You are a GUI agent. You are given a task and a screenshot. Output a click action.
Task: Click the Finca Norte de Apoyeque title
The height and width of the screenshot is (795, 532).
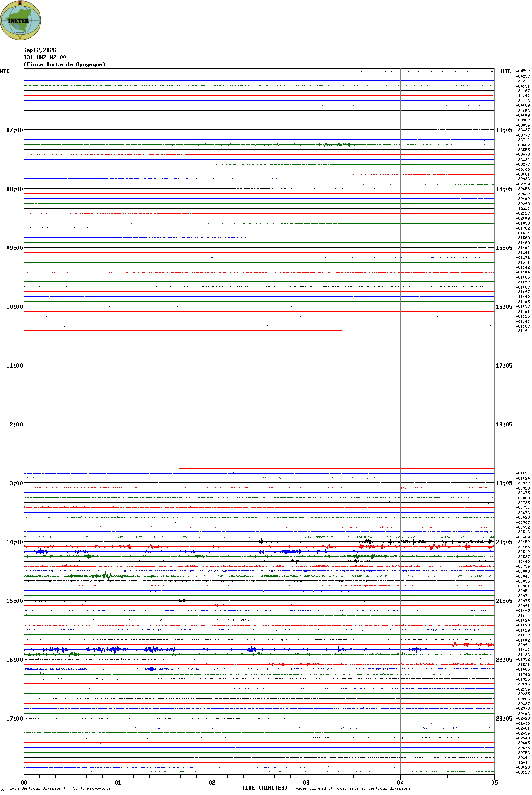click(x=64, y=64)
